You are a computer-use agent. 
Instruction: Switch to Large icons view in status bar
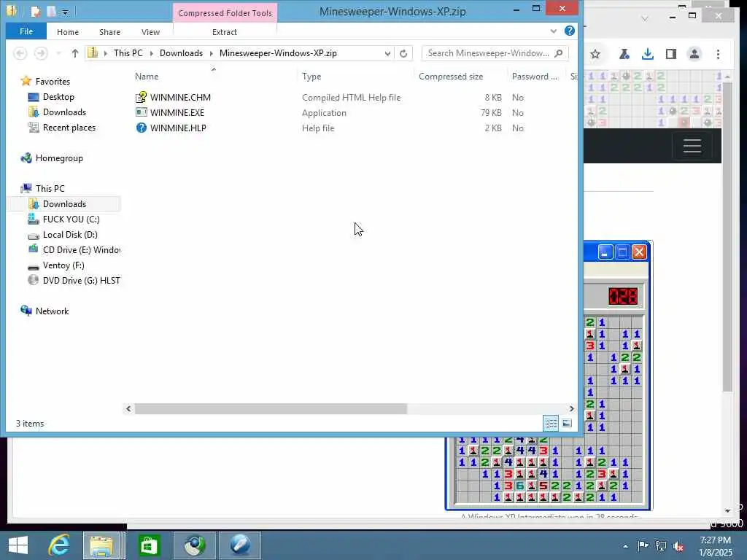pyautogui.click(x=567, y=423)
